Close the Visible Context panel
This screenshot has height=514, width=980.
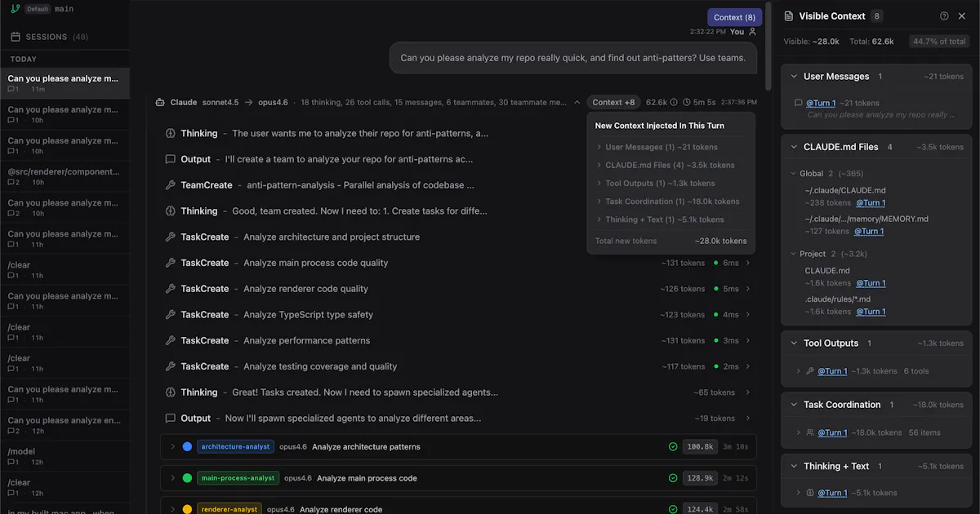[x=962, y=16]
